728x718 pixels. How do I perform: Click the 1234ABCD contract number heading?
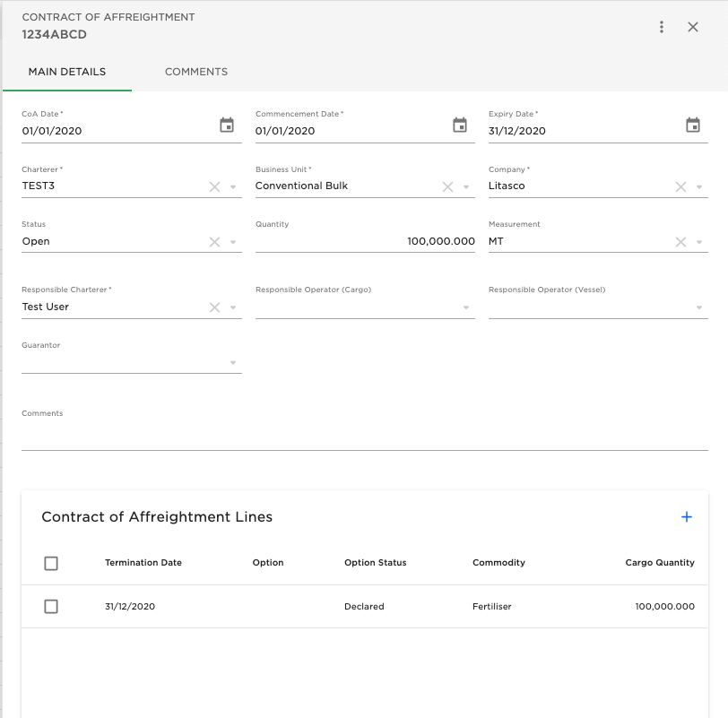click(55, 35)
